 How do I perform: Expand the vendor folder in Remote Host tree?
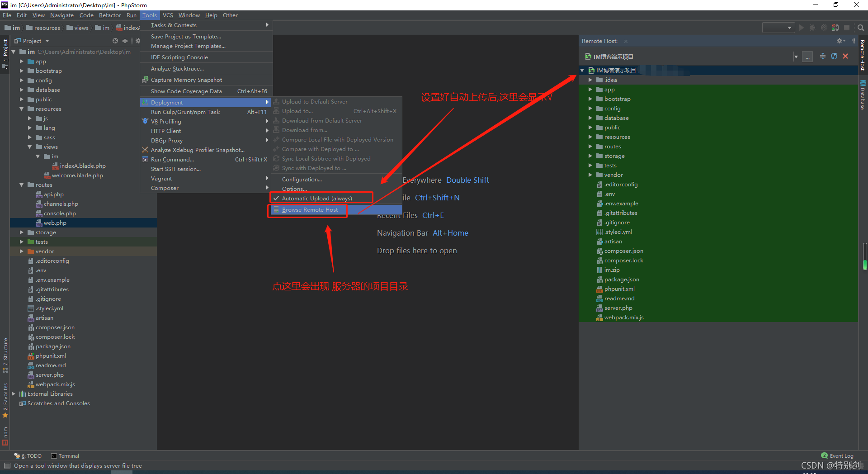pyautogui.click(x=590, y=175)
